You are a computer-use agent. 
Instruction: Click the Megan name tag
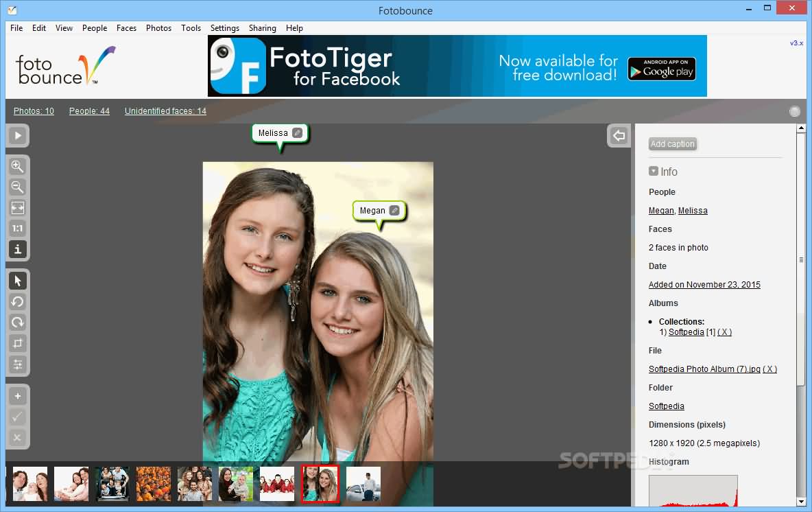point(372,211)
